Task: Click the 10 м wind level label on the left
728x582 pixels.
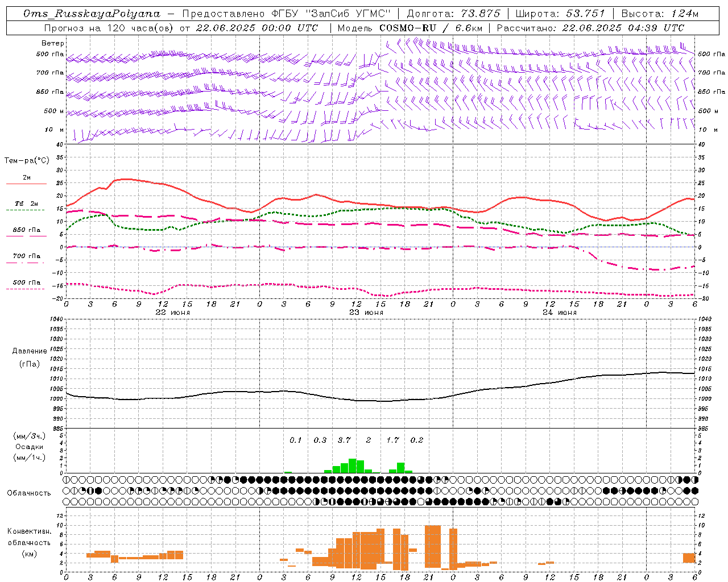Action: pos(55,130)
